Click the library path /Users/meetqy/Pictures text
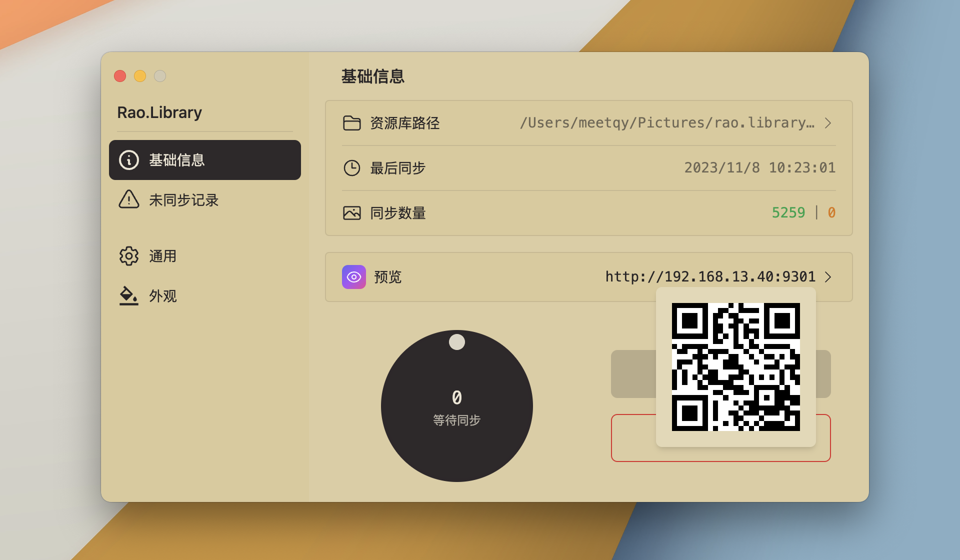 pos(667,123)
